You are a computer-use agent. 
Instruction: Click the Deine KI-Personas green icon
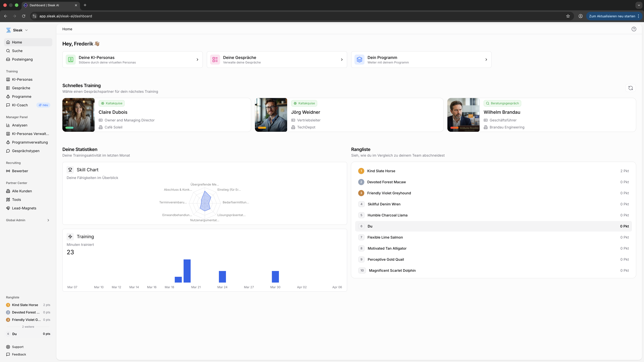(x=71, y=59)
